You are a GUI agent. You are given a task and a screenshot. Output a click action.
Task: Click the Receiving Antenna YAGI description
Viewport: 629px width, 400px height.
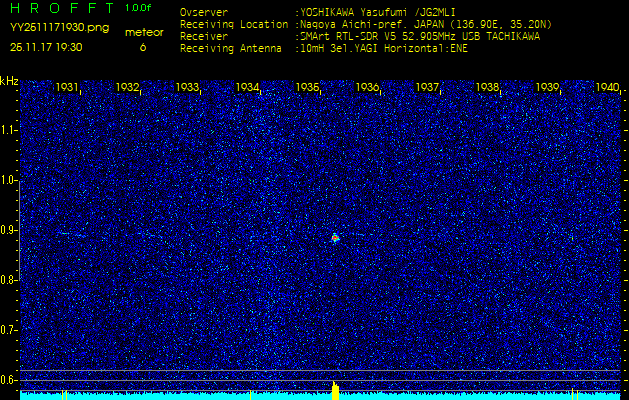tap(385, 47)
